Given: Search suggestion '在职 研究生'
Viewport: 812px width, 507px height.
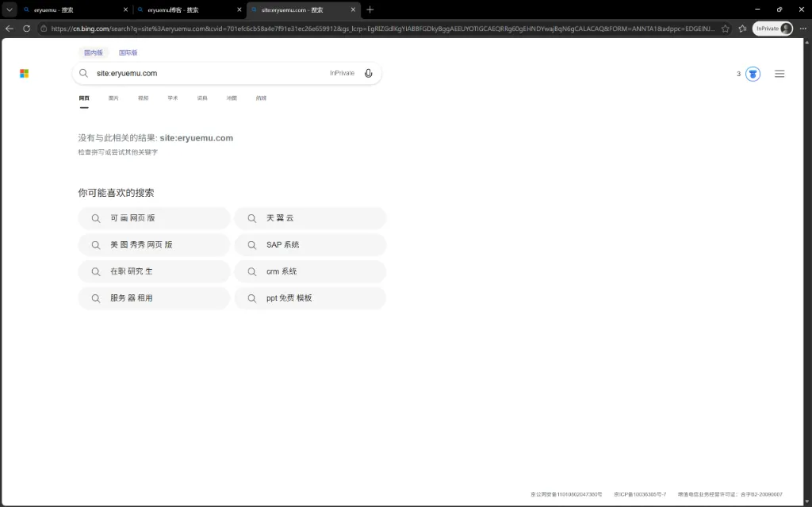Looking at the screenshot, I should [x=155, y=271].
